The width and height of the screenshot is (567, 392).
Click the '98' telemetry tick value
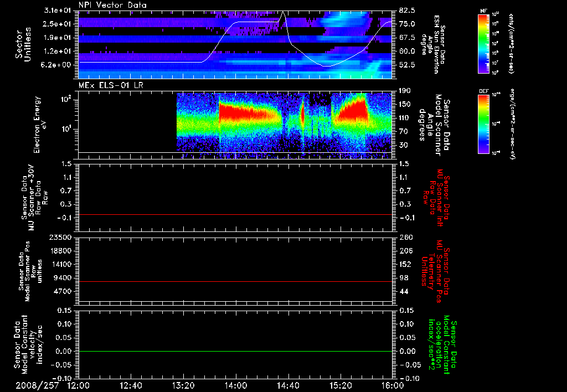point(404,278)
